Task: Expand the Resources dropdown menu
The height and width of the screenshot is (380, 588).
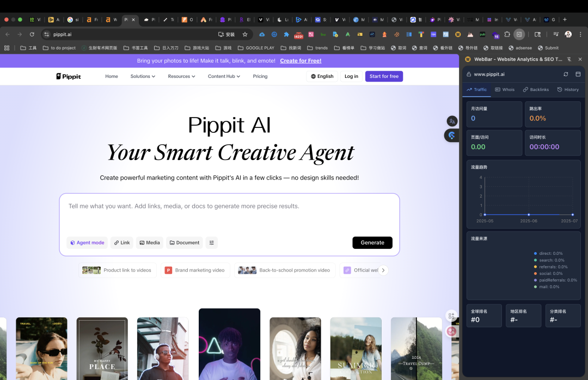Action: (x=181, y=76)
